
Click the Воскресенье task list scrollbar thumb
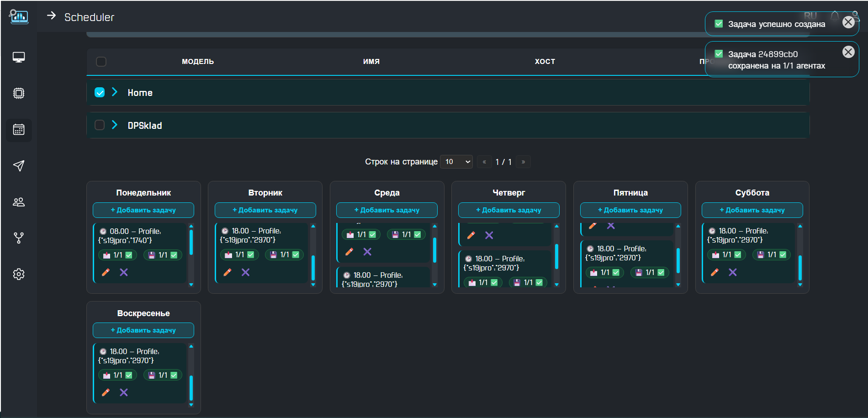tap(191, 388)
